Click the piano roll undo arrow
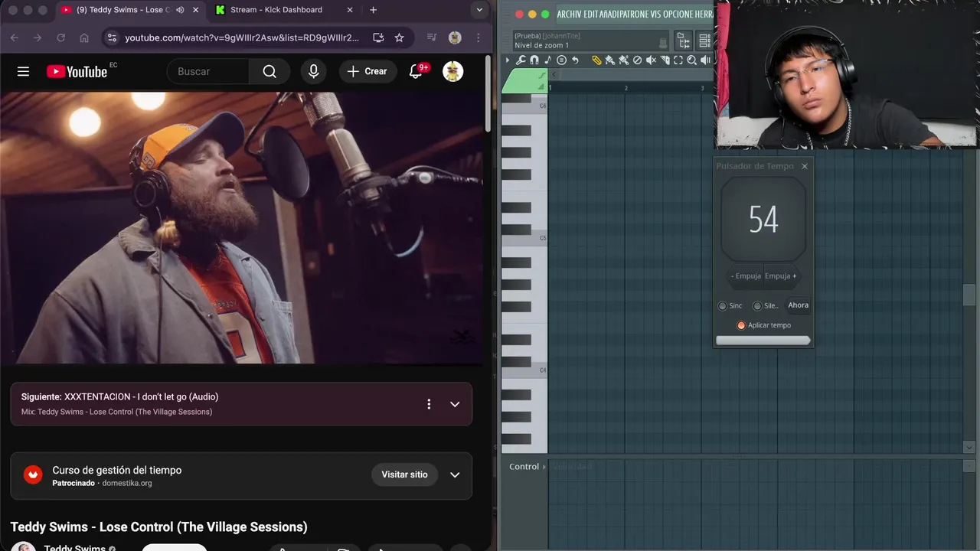 tap(575, 60)
